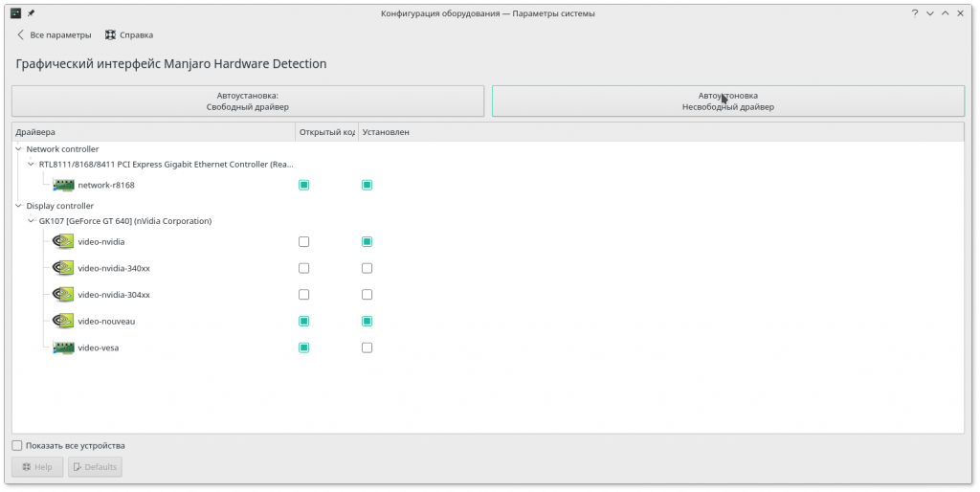The width and height of the screenshot is (980, 492).
Task: Select the Display controller label
Action: click(60, 206)
